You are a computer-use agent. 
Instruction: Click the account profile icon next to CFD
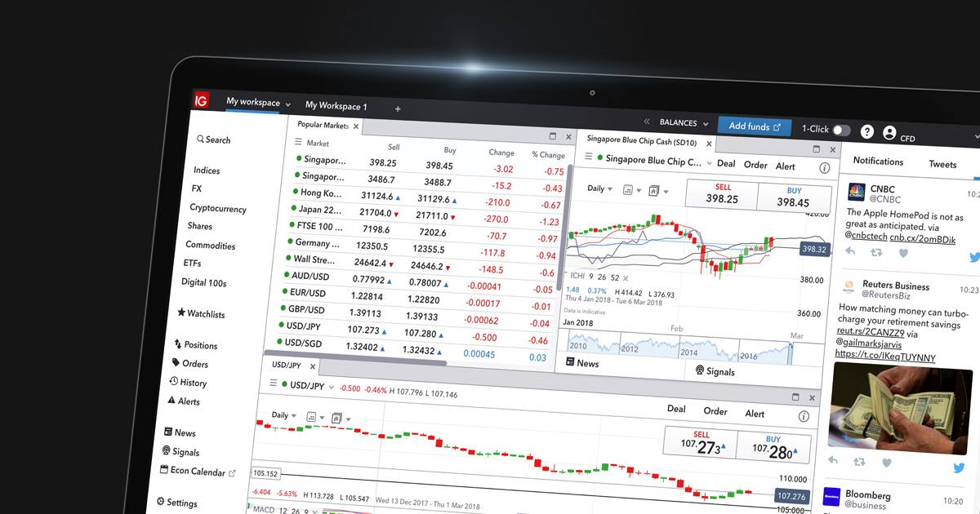point(889,133)
